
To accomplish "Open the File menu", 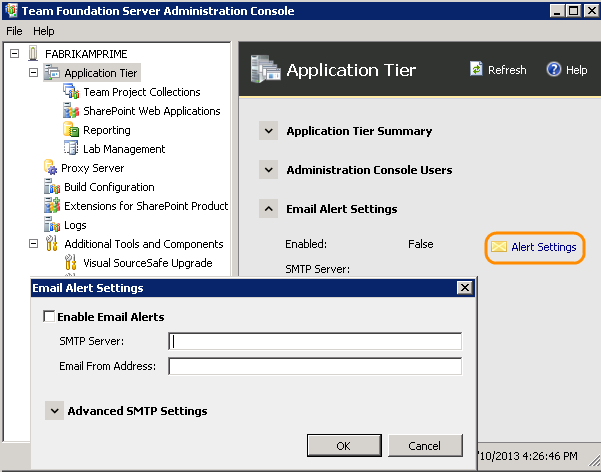I will [x=14, y=31].
